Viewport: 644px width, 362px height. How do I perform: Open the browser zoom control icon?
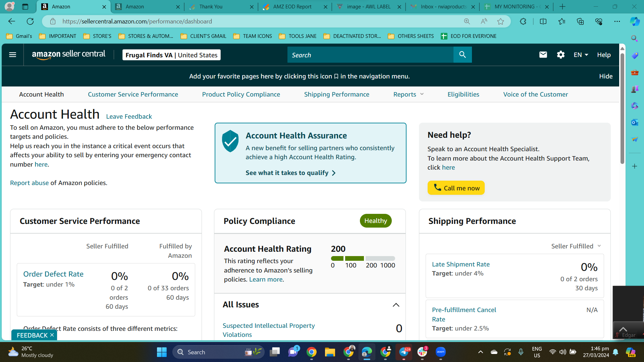(x=467, y=21)
